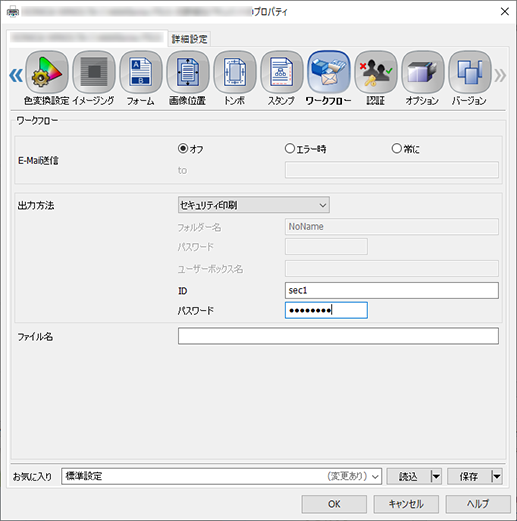Image resolution: width=517 pixels, height=521 pixels.
Task: Select the イメージング imaging icon
Action: click(x=94, y=72)
